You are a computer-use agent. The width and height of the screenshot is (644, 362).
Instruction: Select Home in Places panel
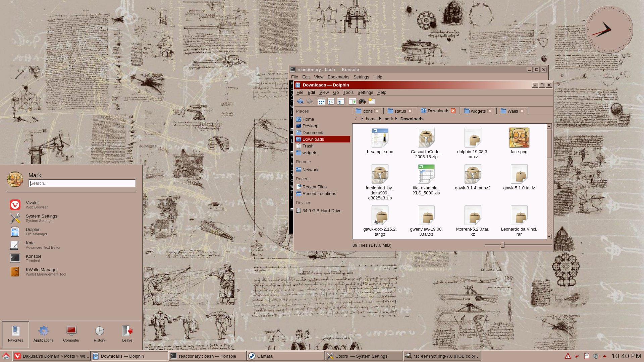click(322, 119)
